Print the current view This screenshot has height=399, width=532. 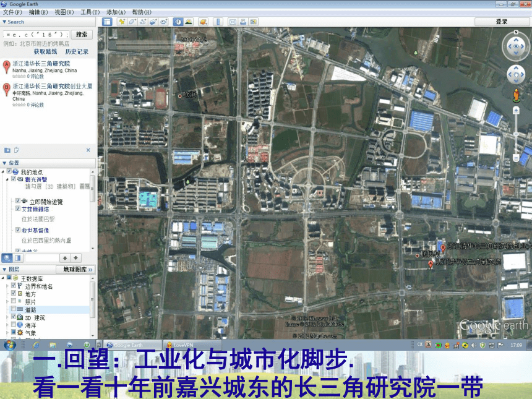pos(243,22)
